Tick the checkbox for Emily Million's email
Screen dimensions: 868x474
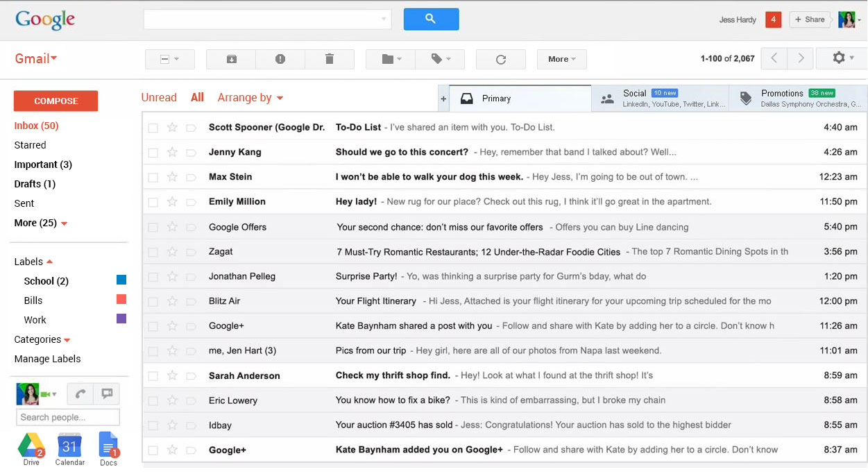tap(153, 202)
